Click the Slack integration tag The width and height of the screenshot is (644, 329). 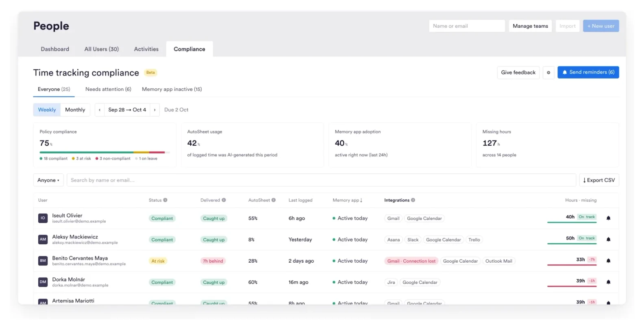pyautogui.click(x=413, y=240)
